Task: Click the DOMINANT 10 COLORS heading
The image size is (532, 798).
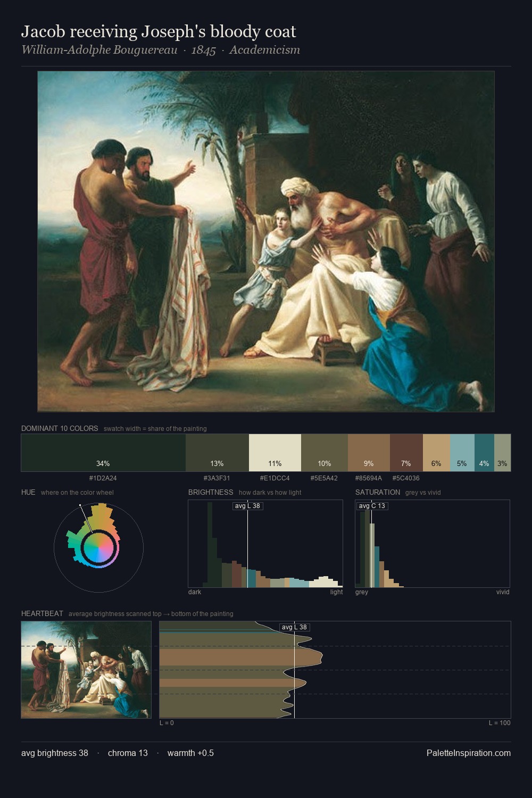Action: 60,428
